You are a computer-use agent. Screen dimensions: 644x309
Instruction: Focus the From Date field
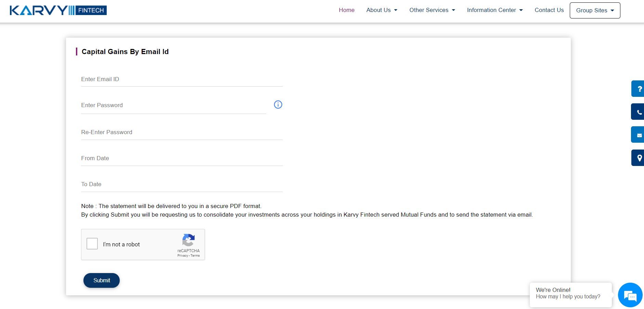182,158
